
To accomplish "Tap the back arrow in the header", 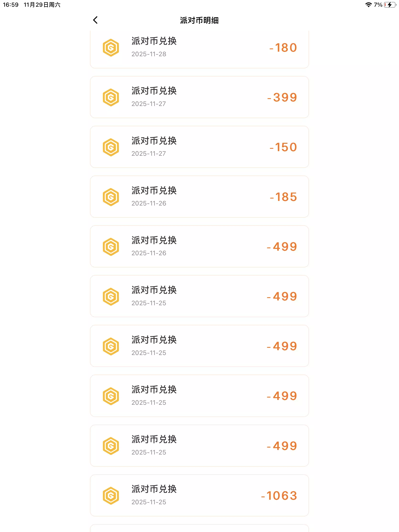I will [x=95, y=20].
